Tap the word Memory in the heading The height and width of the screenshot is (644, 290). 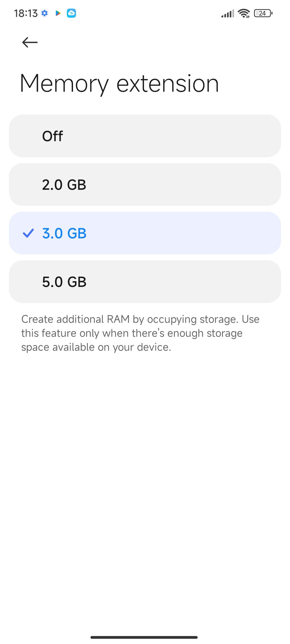[x=64, y=84]
